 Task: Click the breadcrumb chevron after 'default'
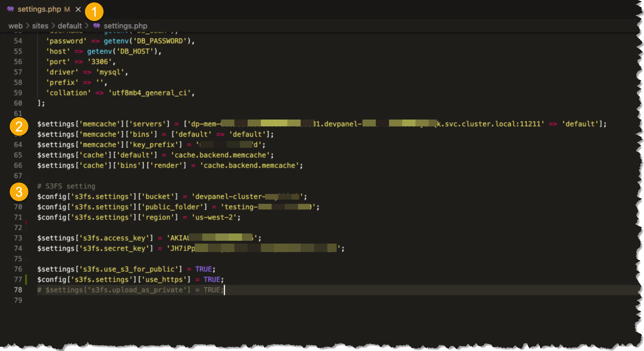click(87, 26)
